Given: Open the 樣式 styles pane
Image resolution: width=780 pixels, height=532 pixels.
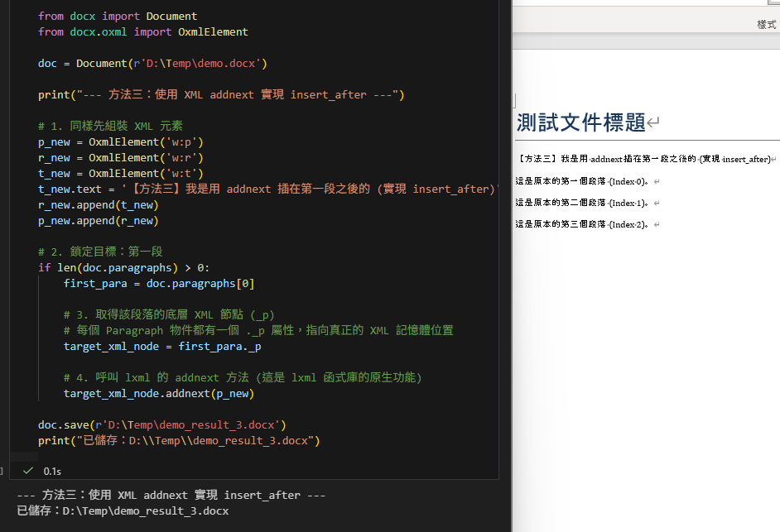Looking at the screenshot, I should click(x=766, y=24).
